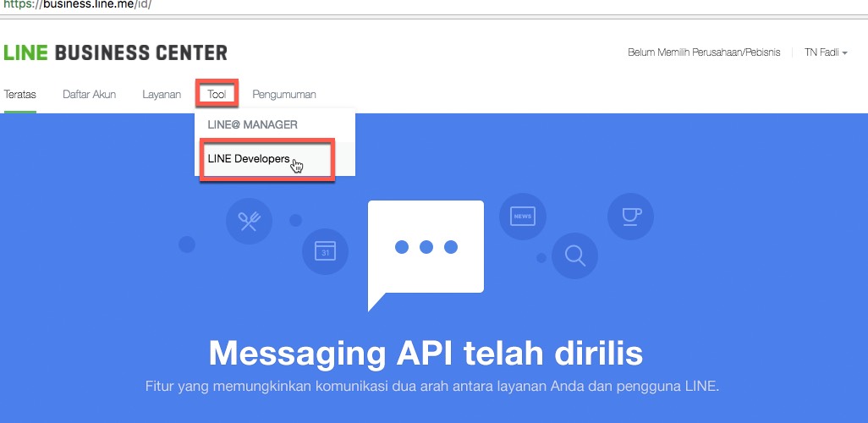Click 'Messaging API telah dirilis' headline

pyautogui.click(x=426, y=354)
